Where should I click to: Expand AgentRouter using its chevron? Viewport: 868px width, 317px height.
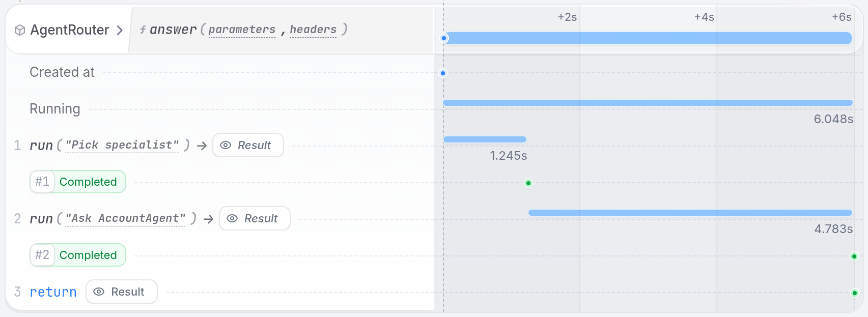120,30
